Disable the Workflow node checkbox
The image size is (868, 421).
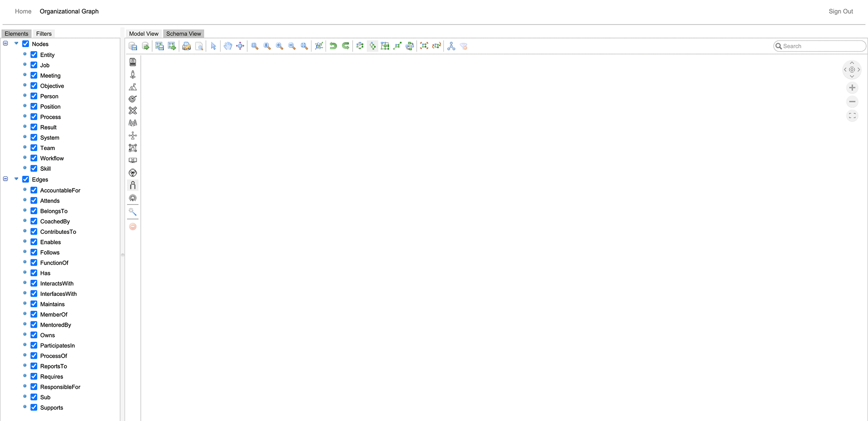pos(34,158)
